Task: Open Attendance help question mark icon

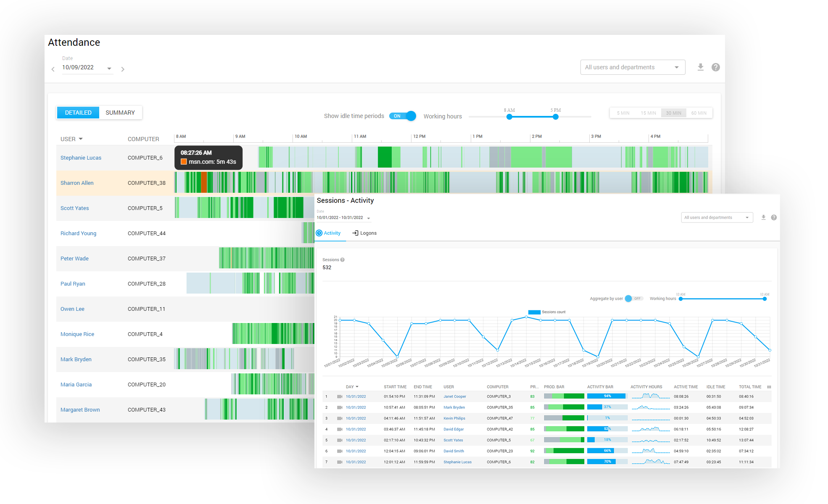Action: coord(715,67)
